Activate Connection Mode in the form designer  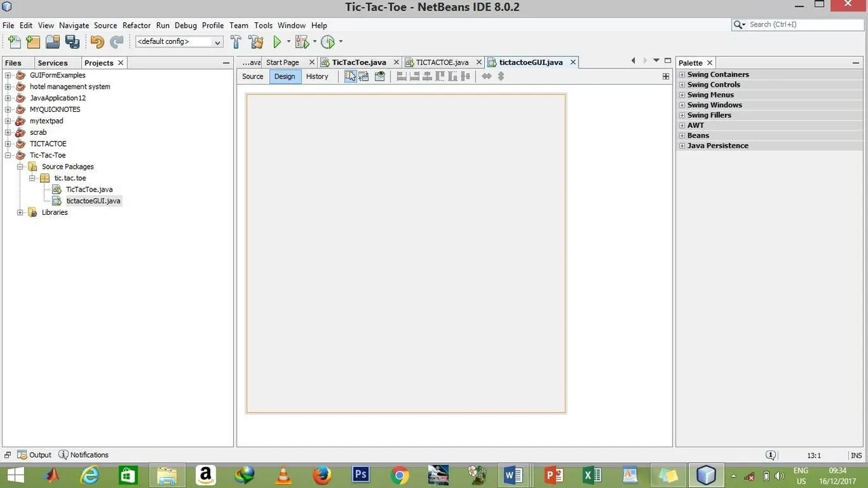click(364, 77)
